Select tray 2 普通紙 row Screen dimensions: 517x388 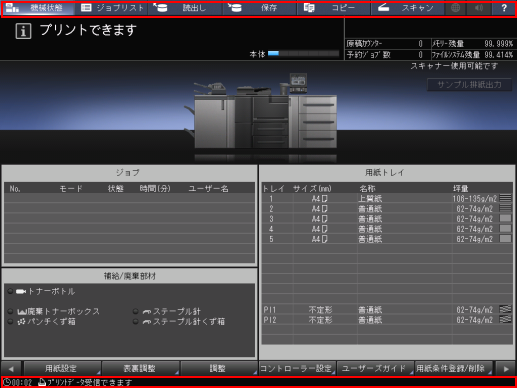[387, 209]
